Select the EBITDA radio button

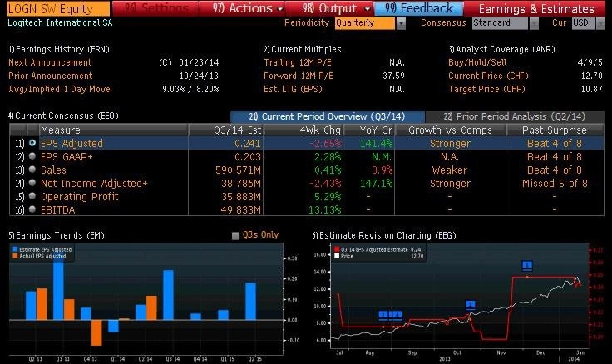coord(32,209)
